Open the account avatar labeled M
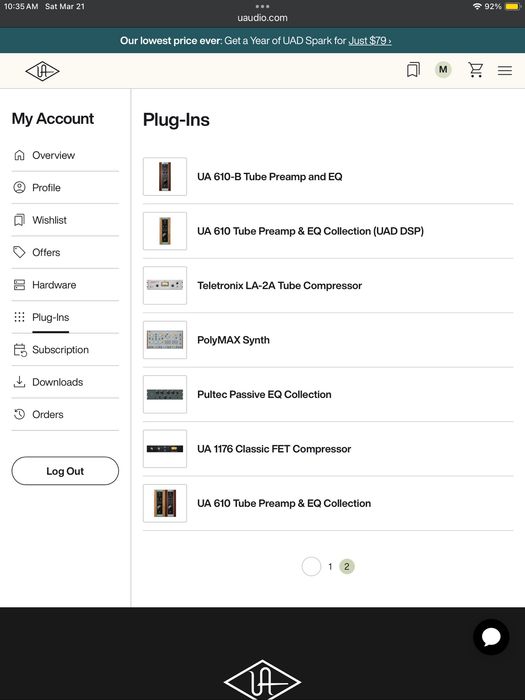The image size is (525, 700). tap(443, 70)
